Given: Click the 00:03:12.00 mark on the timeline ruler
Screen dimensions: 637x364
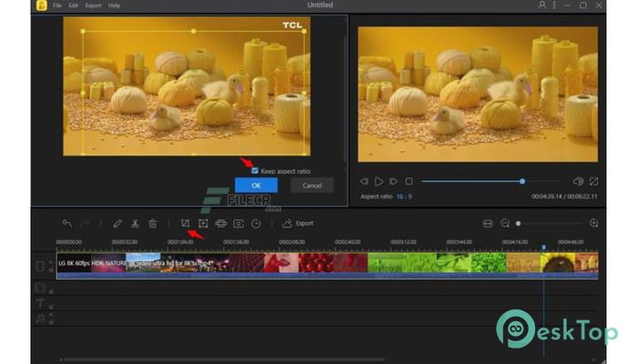Looking at the screenshot, I should [x=403, y=242].
